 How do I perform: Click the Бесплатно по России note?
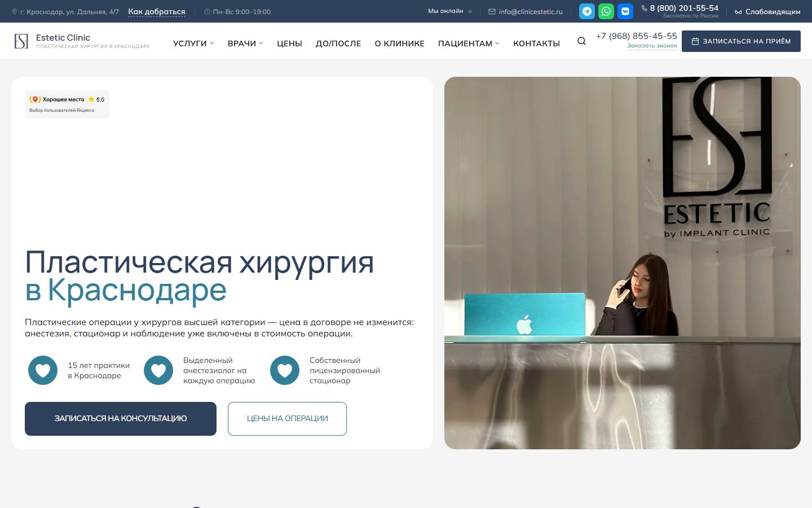[x=691, y=16]
